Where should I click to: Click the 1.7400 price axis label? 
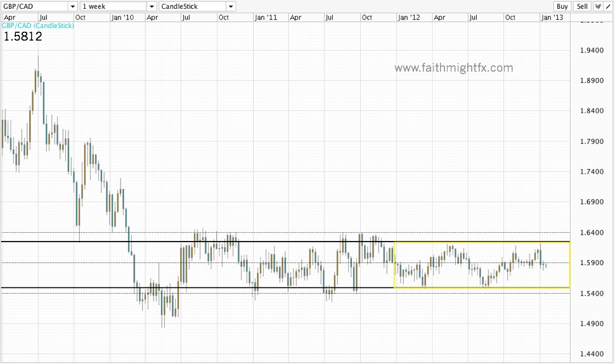592,171
